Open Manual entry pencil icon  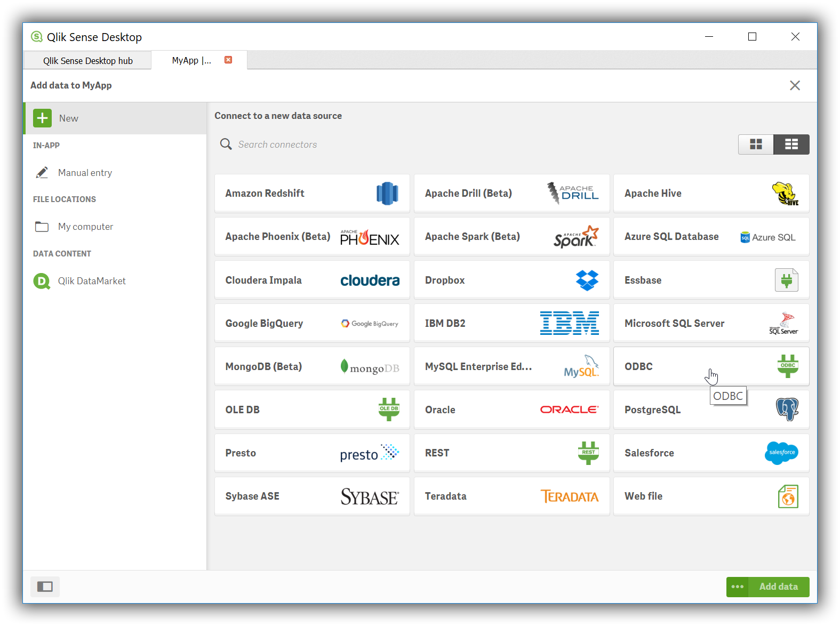[x=42, y=173]
